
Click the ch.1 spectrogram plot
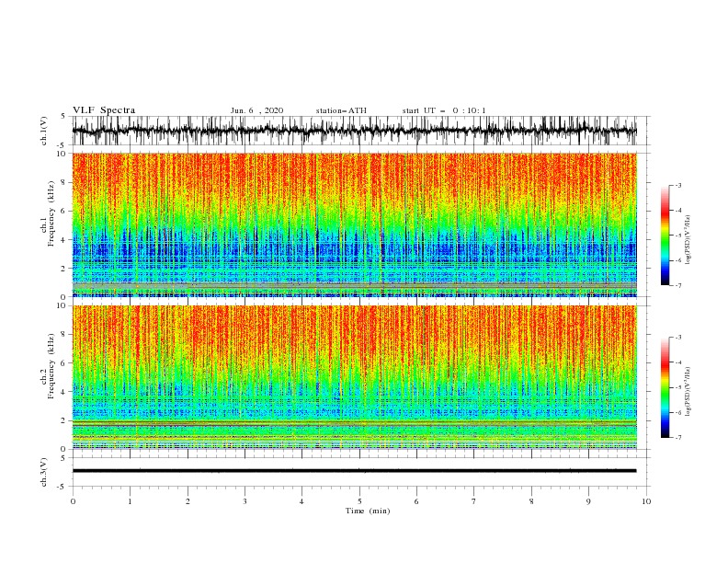point(354,224)
